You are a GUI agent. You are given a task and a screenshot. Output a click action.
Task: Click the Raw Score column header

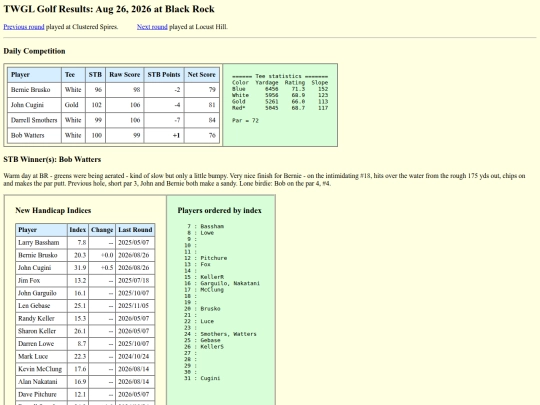click(x=125, y=75)
